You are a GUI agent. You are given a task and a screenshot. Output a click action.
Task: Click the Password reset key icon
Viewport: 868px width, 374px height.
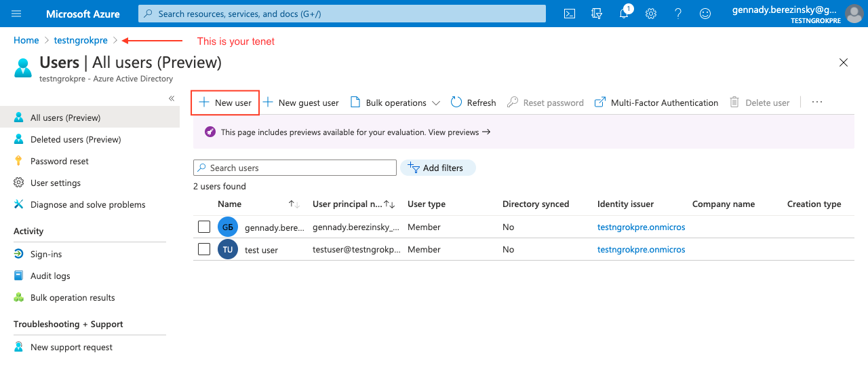click(18, 161)
